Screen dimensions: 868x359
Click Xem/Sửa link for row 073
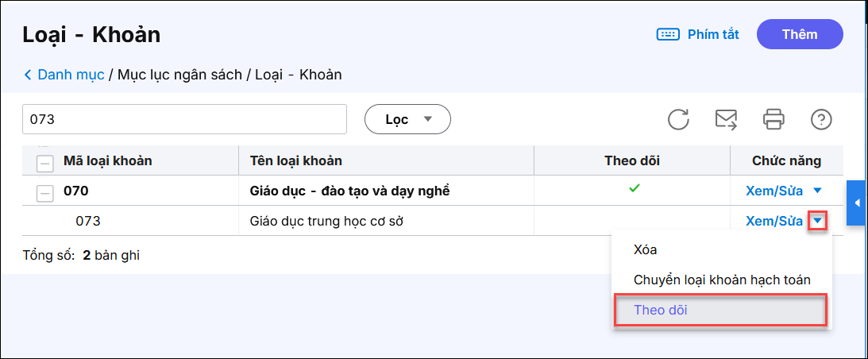(773, 221)
